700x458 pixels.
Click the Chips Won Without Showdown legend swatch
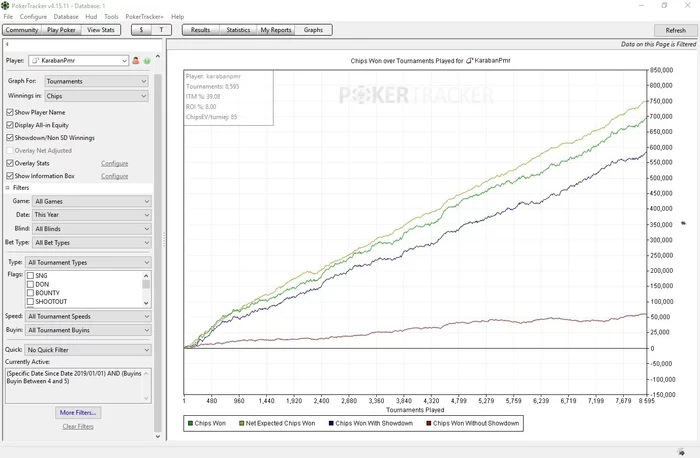pos(429,423)
